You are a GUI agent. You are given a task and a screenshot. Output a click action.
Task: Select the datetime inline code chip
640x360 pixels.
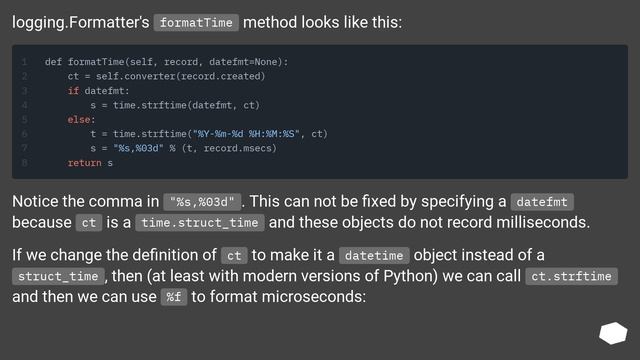374,256
